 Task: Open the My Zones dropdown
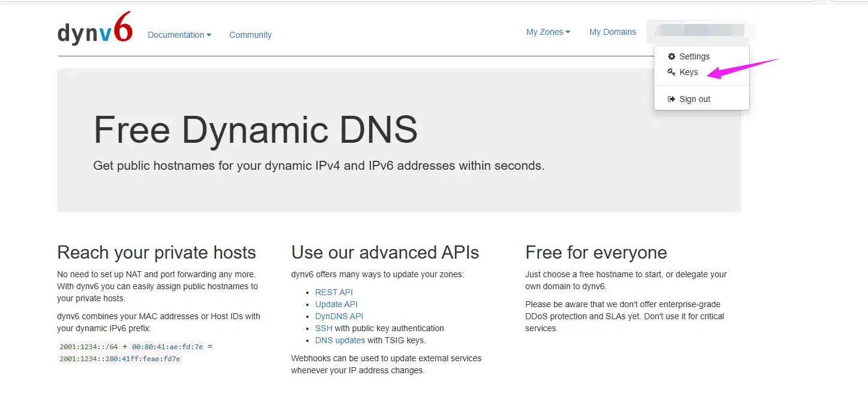tap(547, 31)
